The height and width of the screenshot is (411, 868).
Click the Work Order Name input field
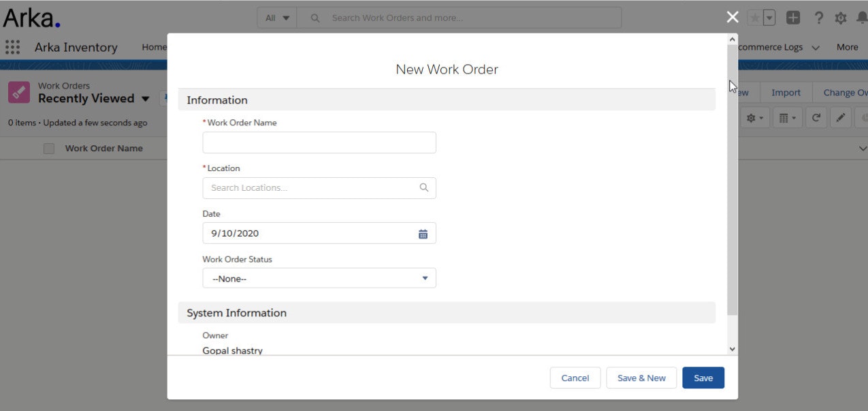tap(319, 142)
